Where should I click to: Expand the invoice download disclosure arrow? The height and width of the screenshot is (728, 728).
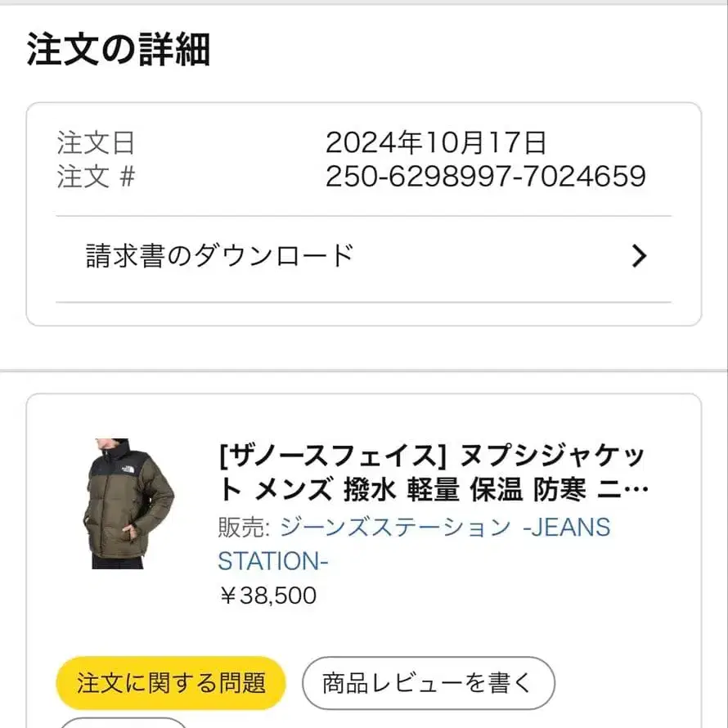640,256
